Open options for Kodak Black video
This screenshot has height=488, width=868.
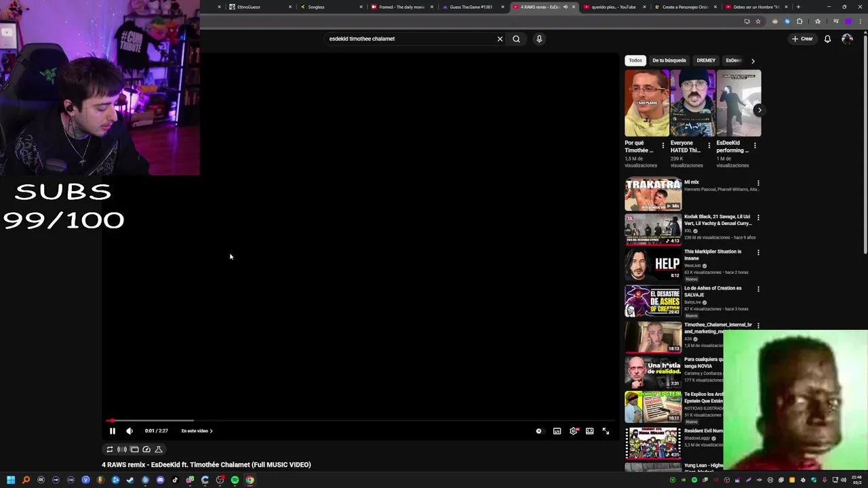pos(758,218)
